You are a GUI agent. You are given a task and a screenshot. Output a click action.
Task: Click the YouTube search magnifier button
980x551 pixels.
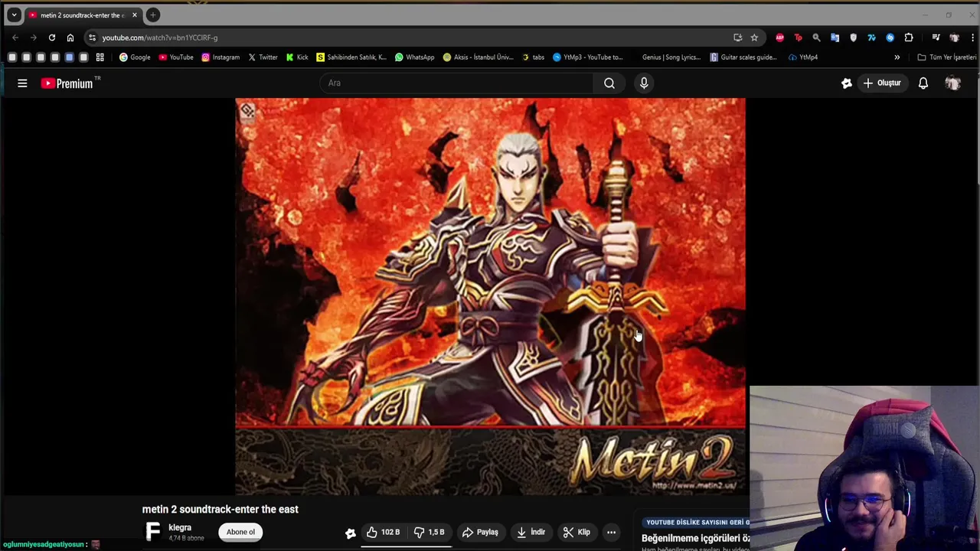pos(609,83)
